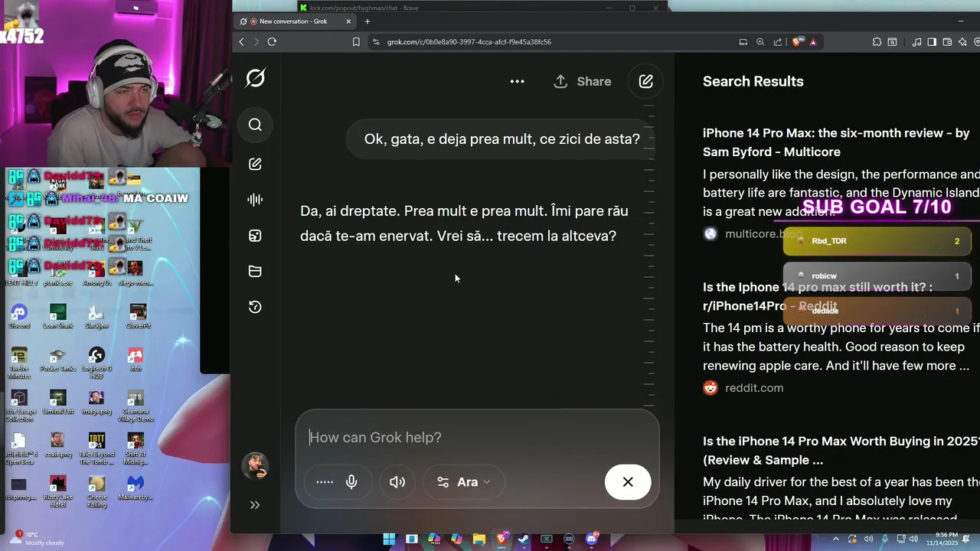Open the Liminal Exit desktop shortcut
This screenshot has width=980, height=551.
(57, 402)
